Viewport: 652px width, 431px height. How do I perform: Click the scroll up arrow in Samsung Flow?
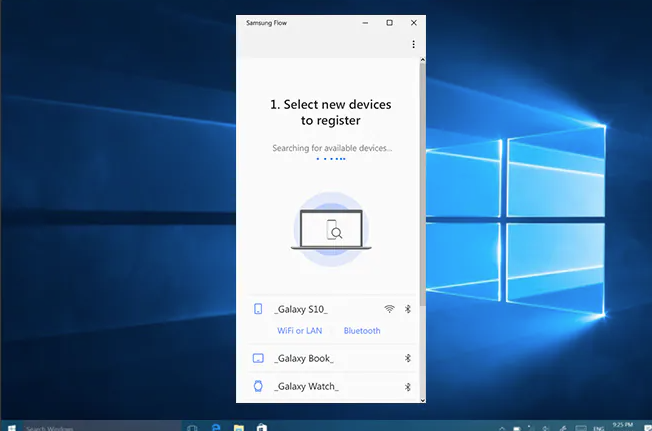[422, 59]
